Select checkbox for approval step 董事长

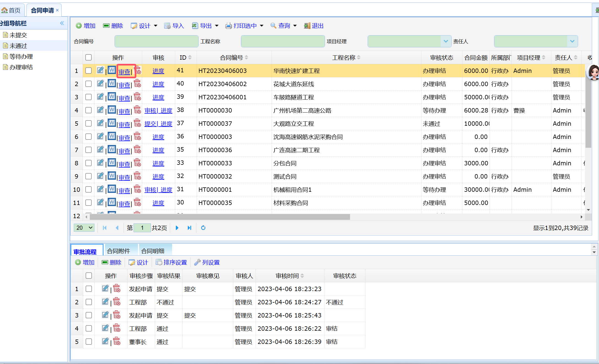(89, 341)
